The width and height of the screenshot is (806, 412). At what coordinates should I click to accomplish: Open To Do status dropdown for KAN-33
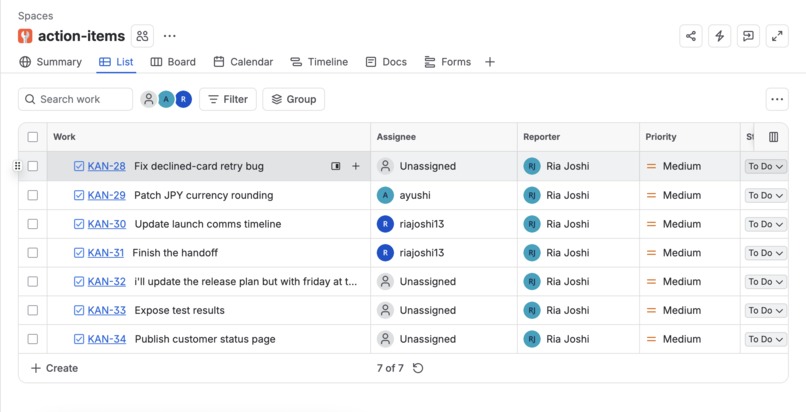pyautogui.click(x=766, y=310)
